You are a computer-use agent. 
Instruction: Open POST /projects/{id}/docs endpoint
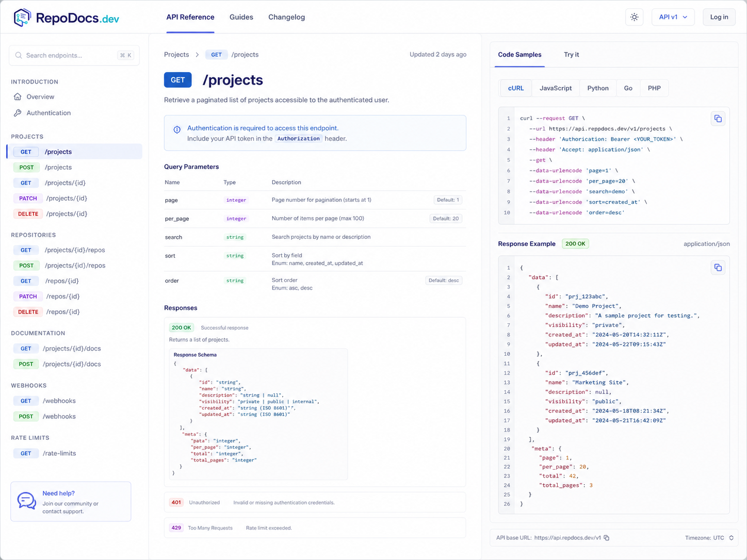point(57,364)
